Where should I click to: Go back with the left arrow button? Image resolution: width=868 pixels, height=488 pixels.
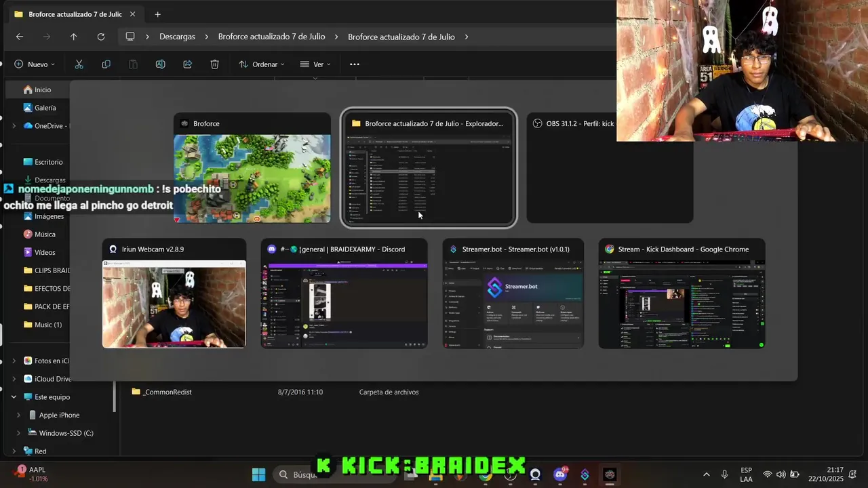click(x=20, y=37)
